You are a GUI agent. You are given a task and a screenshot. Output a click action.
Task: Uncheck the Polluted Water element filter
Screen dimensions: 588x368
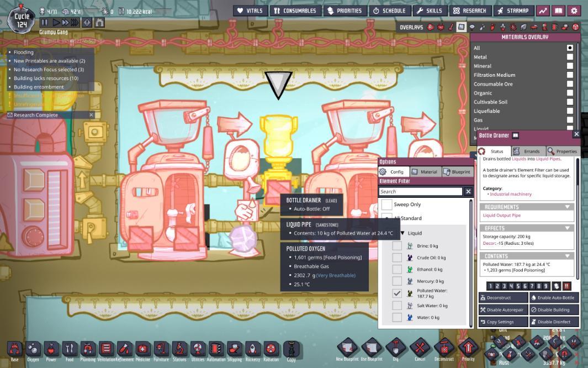pos(397,293)
